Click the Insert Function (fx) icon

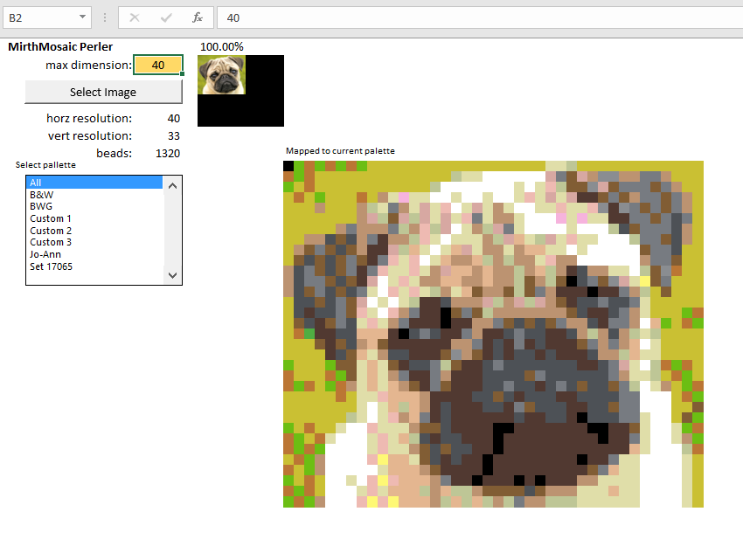pos(195,16)
